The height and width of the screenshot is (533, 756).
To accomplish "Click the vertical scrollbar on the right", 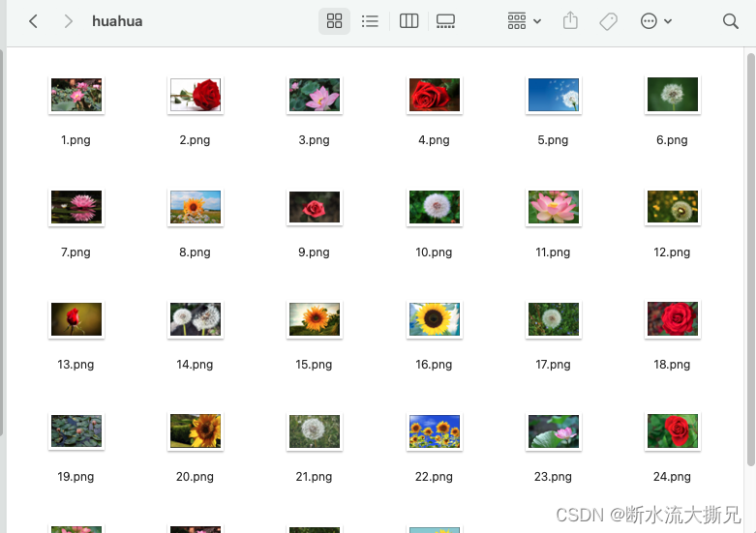I will point(751,259).
